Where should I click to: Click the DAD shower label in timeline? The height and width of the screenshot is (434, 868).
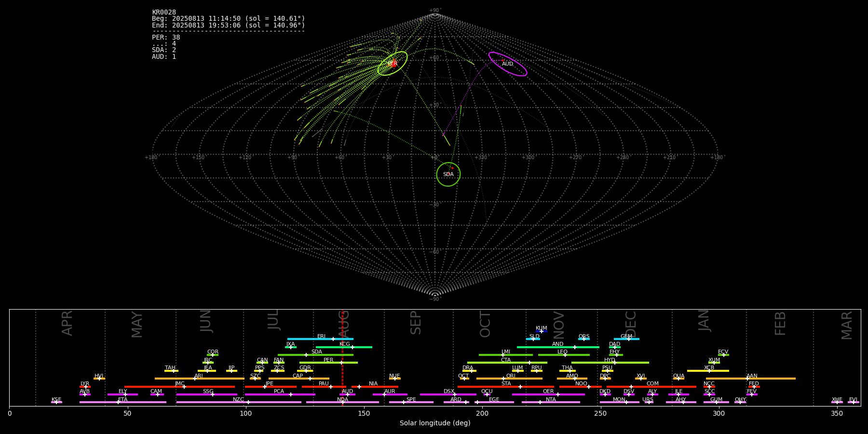(615, 344)
